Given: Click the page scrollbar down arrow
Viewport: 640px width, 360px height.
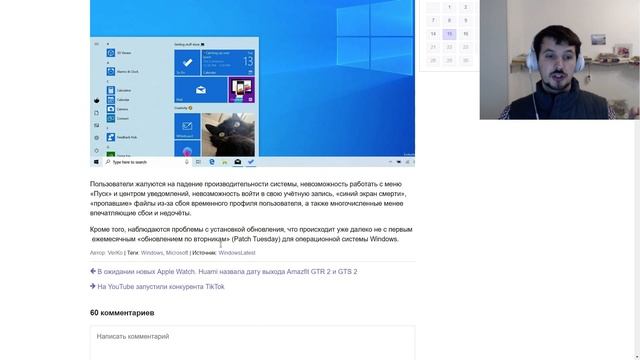Looking at the screenshot, I should point(637,357).
